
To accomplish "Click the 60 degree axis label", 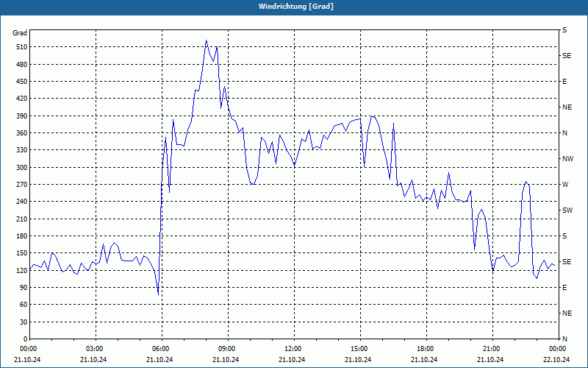I will (24, 305).
